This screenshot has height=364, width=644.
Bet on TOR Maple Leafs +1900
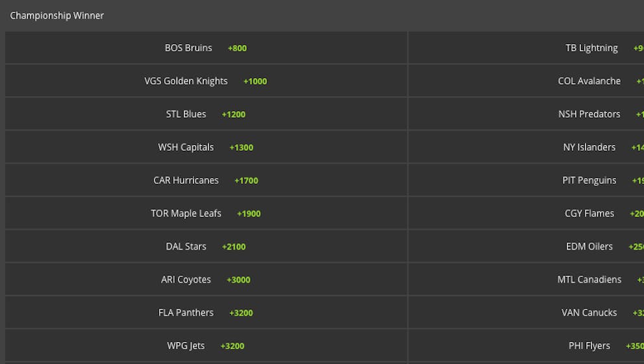206,214
